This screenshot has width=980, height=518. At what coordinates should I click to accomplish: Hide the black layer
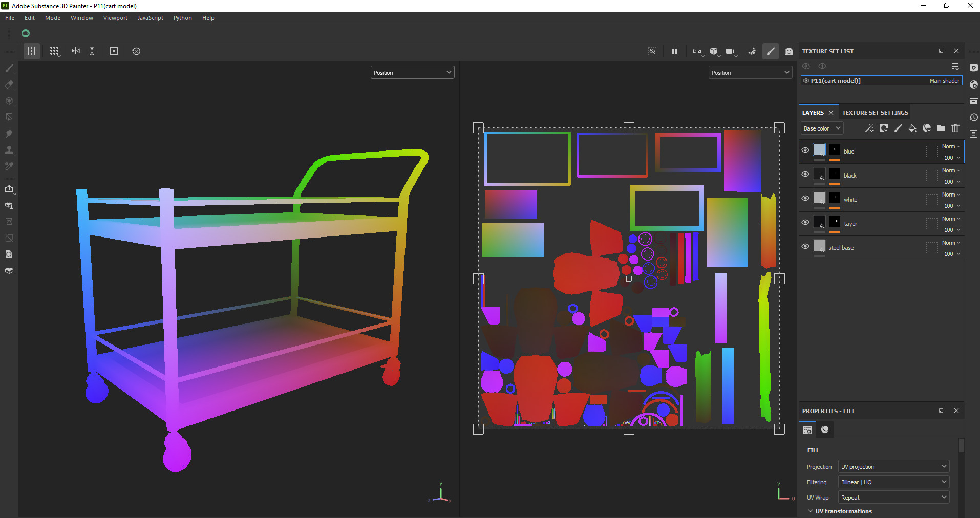pyautogui.click(x=805, y=175)
